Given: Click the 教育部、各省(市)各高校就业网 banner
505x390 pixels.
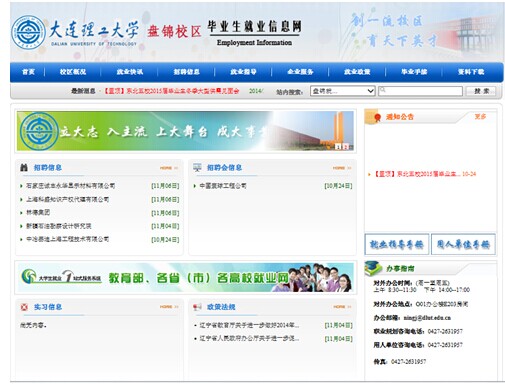Looking at the screenshot, I should [186, 277].
